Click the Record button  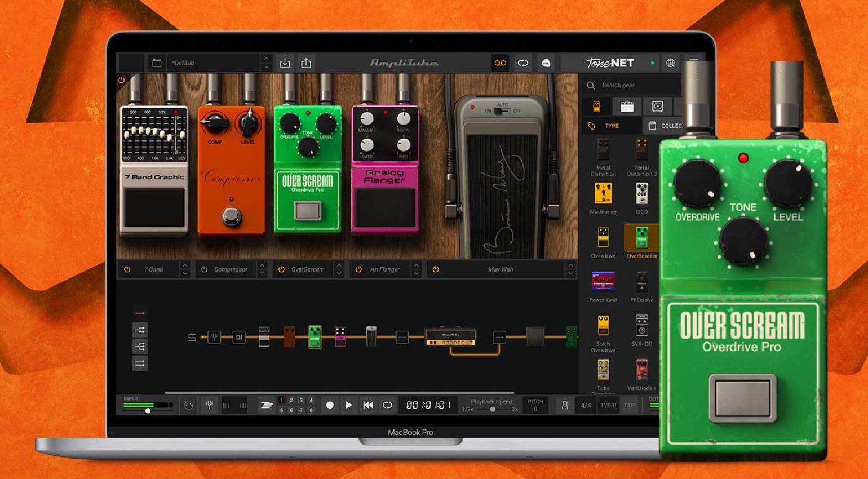click(x=330, y=405)
